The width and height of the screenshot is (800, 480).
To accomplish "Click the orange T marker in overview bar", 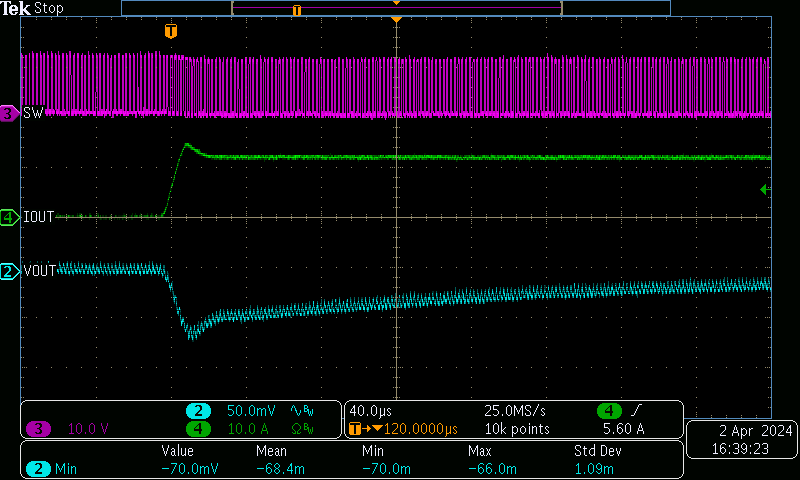I will tap(296, 10).
